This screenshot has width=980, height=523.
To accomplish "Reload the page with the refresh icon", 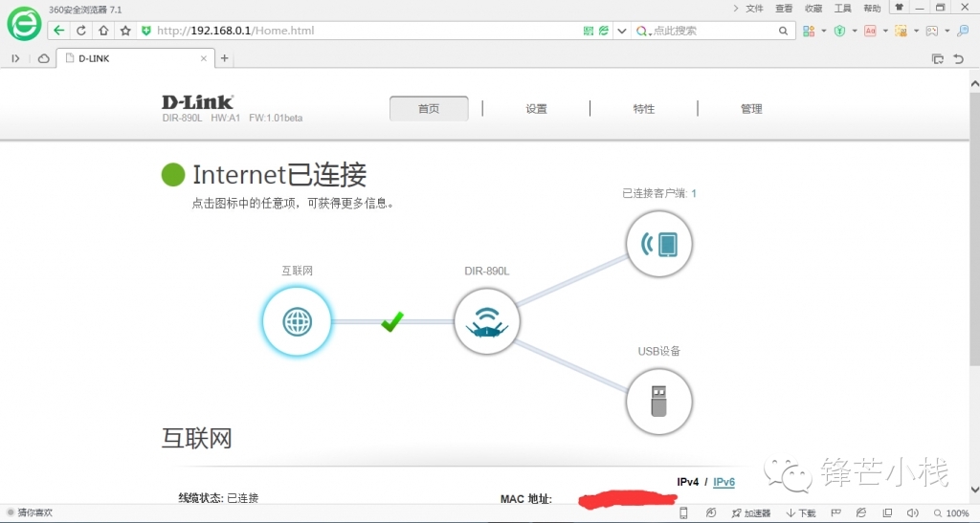I will [81, 31].
